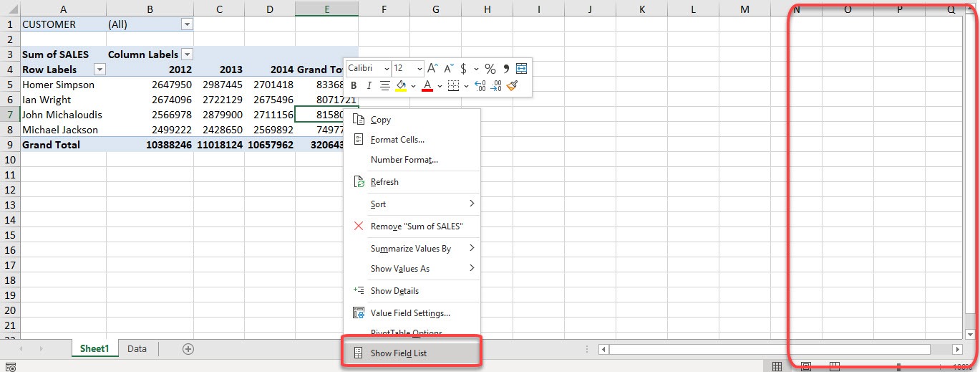Click horizontal scrollbar left arrow
980x372 pixels.
click(x=604, y=349)
